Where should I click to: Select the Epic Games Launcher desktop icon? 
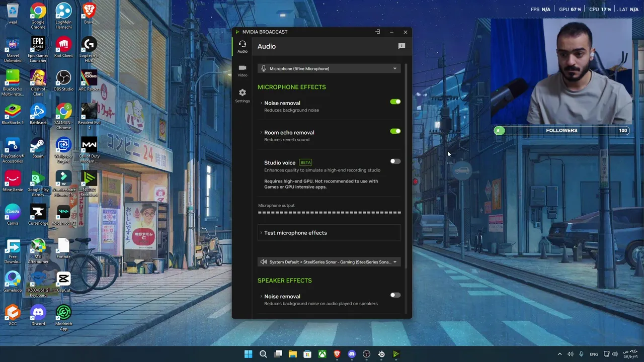(38, 50)
